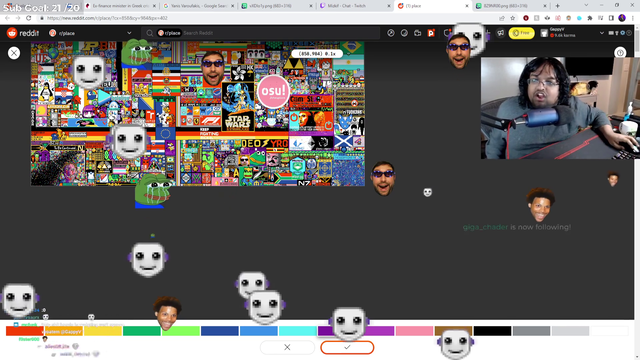Screen dimensions: 640x360
Task: Switch to Chat - Twitch browser tab
Action: tap(355, 6)
